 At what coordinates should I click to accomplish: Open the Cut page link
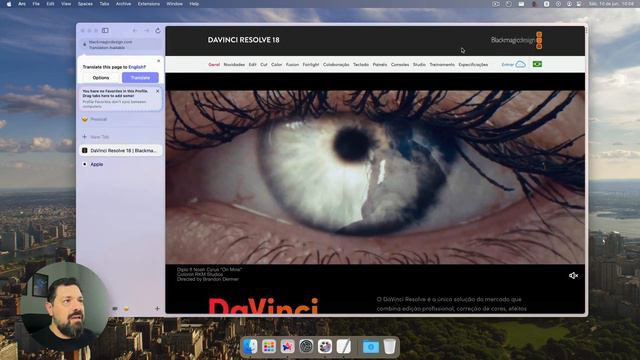(264, 64)
